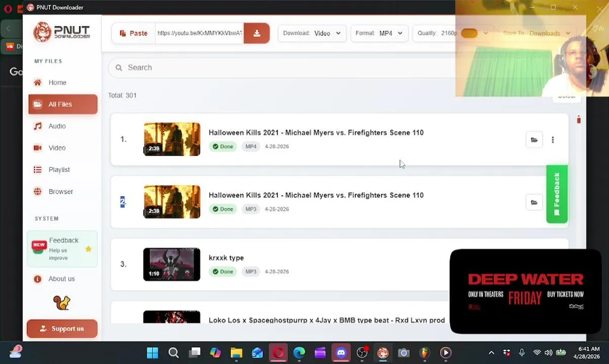Open more options for the MP4 Halloween Kills file
Screen dimensions: 609x364
click(x=553, y=140)
